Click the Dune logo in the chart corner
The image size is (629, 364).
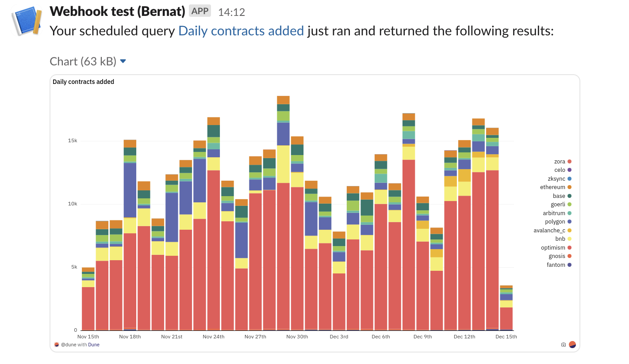tap(572, 344)
